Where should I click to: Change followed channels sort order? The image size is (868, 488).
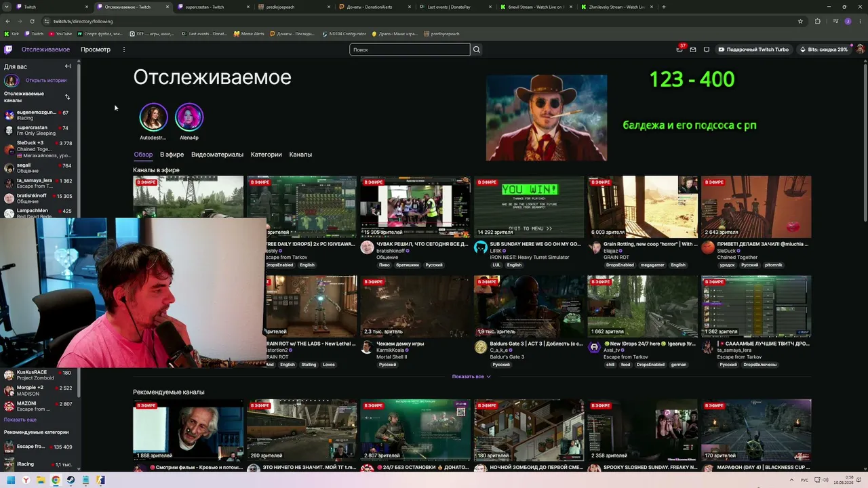point(67,97)
